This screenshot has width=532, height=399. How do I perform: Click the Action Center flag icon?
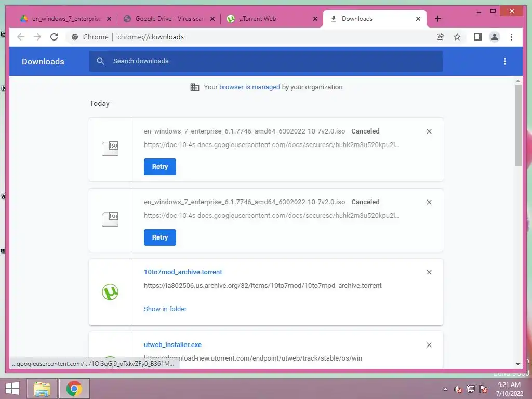coord(483,389)
